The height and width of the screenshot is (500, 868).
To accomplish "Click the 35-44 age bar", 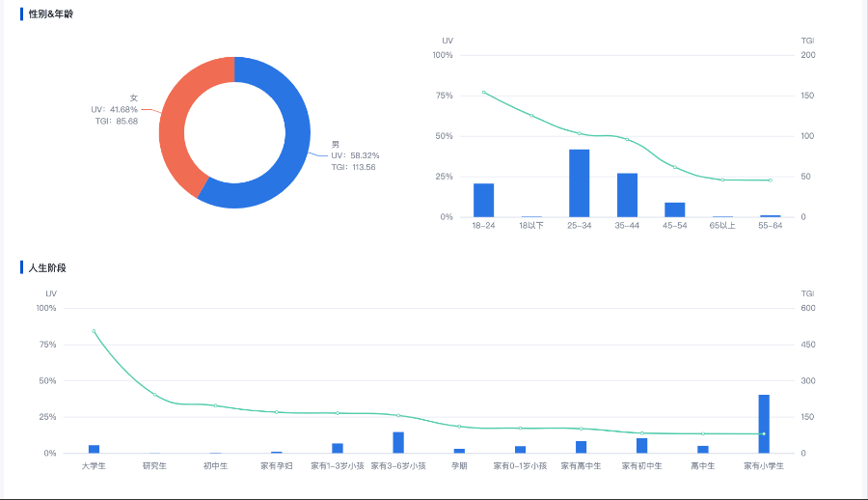I will coord(627,195).
